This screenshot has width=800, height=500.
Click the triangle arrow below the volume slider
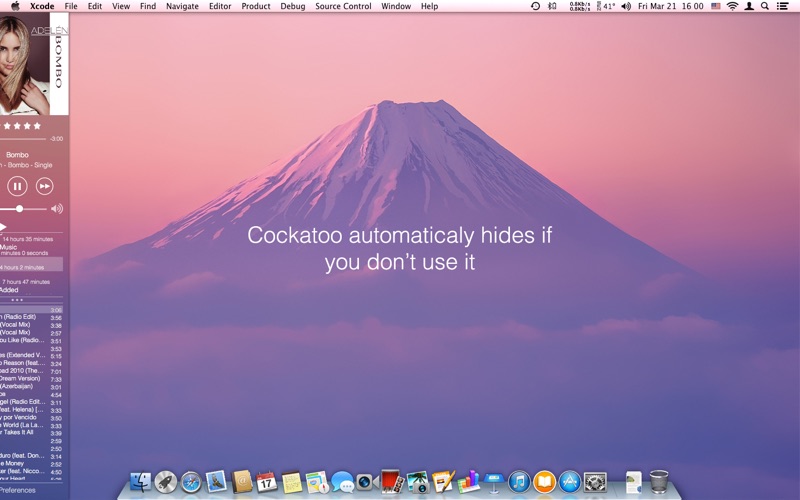tap(3, 227)
